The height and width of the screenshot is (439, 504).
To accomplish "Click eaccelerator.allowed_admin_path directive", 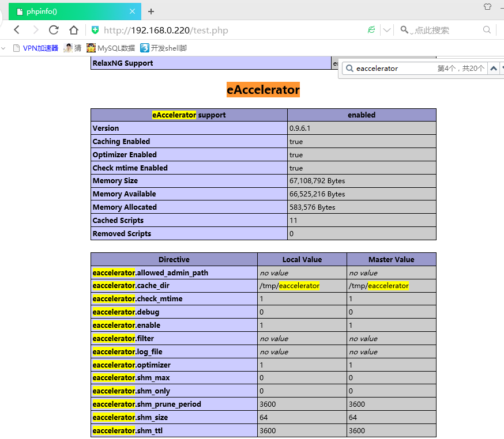I will [x=150, y=273].
